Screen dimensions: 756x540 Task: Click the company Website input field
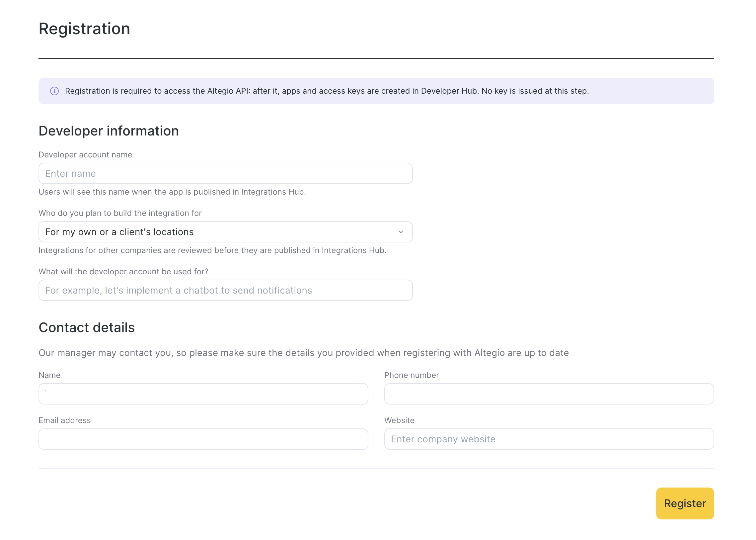[549, 440]
